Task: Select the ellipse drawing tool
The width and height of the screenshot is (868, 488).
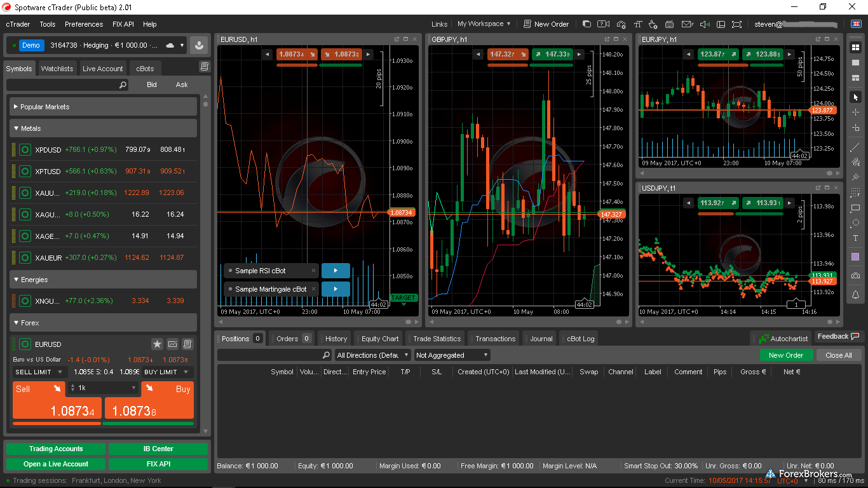Action: click(x=855, y=223)
